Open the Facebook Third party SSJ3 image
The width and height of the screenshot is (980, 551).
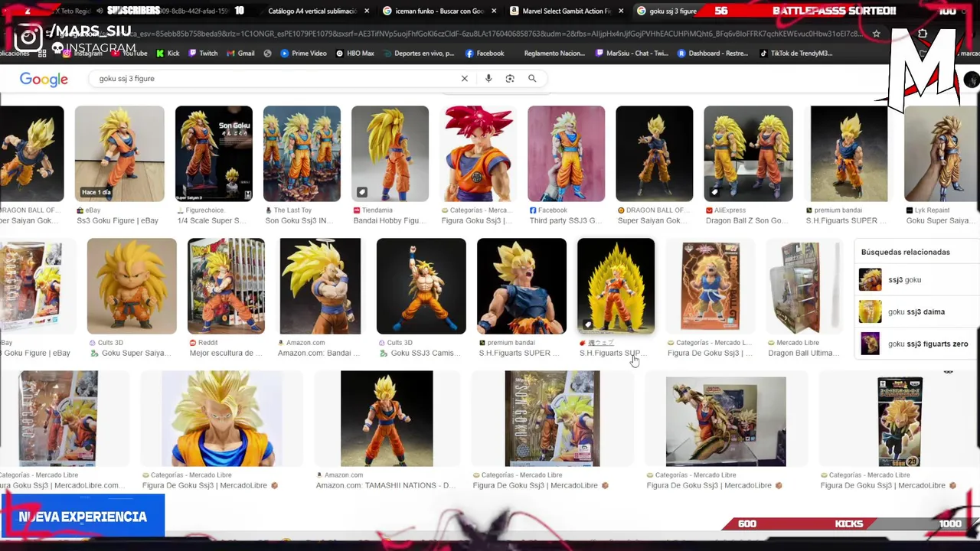pyautogui.click(x=566, y=154)
